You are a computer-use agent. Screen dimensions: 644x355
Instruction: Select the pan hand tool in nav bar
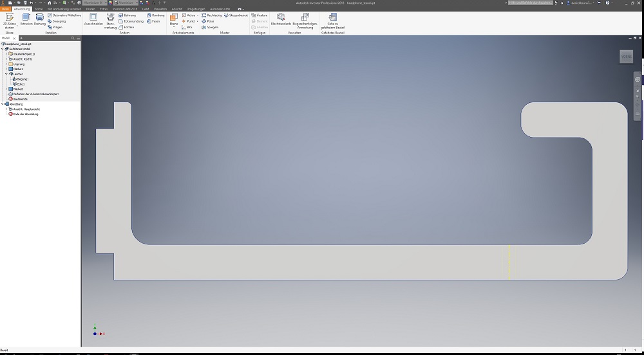click(638, 91)
